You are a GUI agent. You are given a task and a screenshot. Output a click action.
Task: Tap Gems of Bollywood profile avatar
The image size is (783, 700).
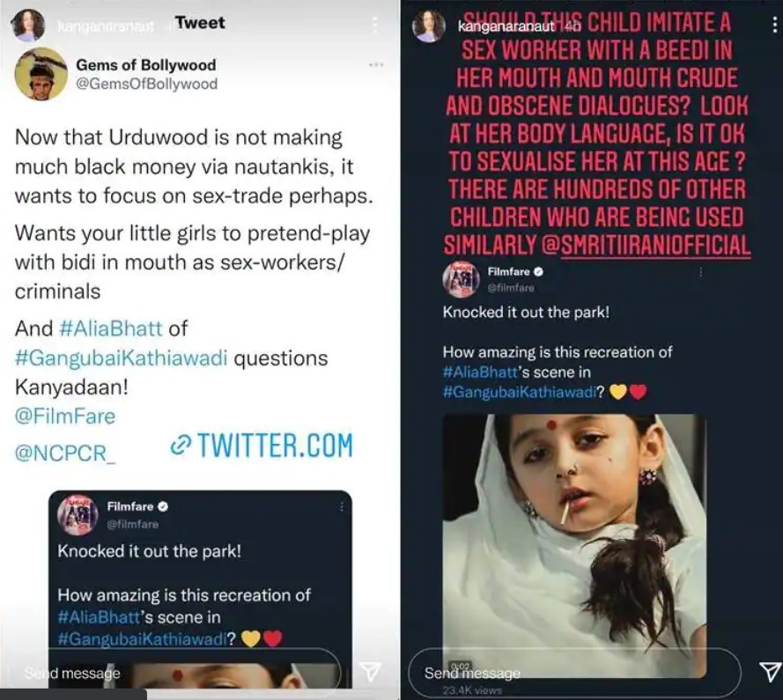41,73
